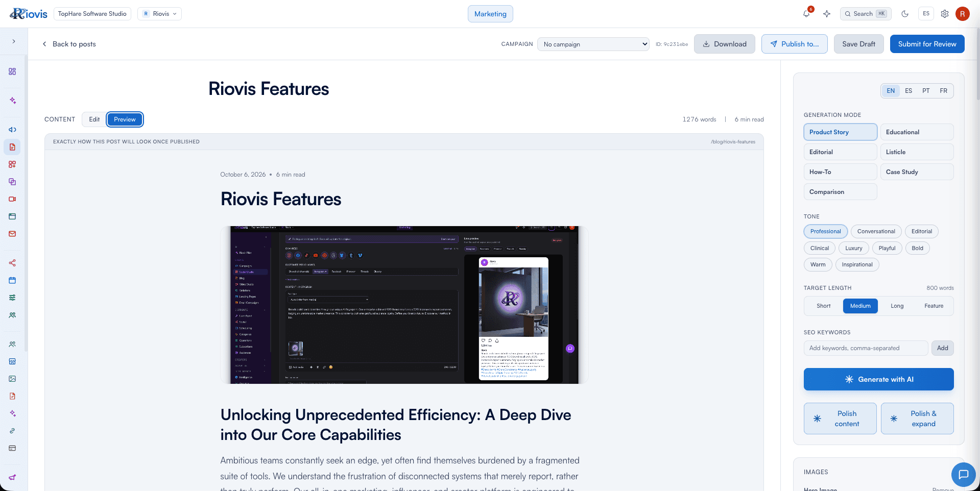Click the green sliders sidebar icon

[12, 298]
